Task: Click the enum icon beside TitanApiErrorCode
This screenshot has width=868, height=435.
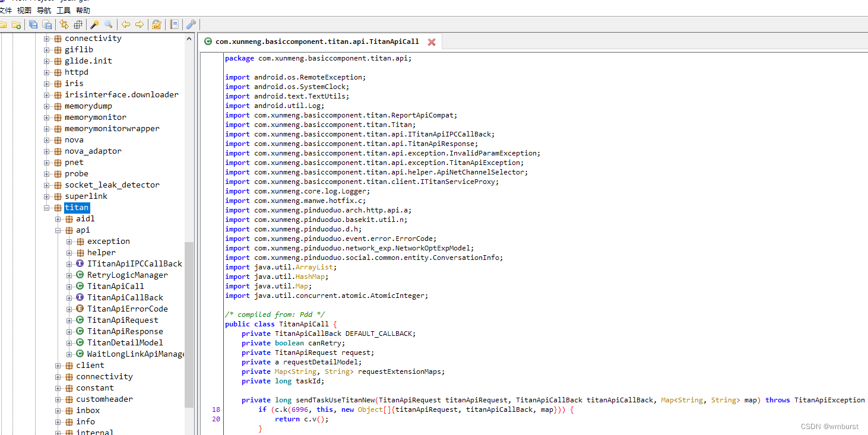Action: coord(80,309)
